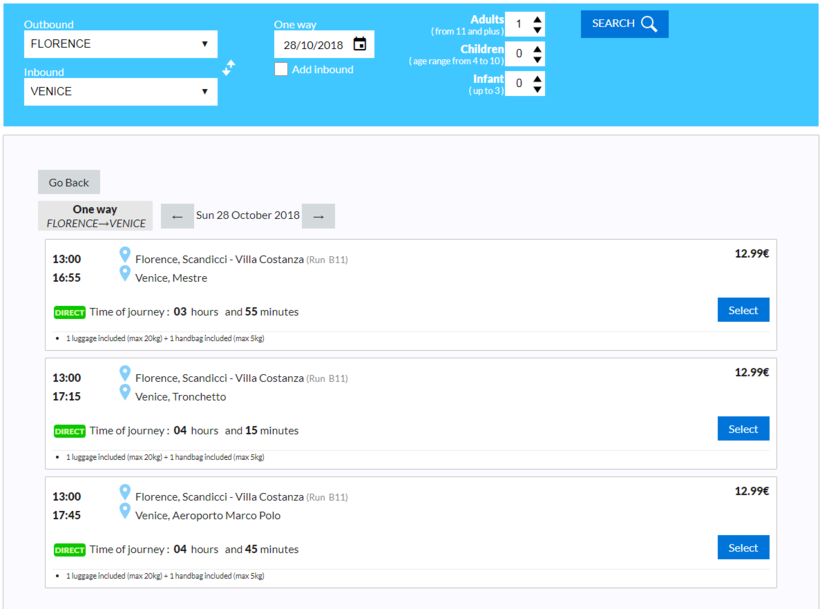This screenshot has height=609, width=820.
Task: Click the green DIRECT badge on the 16:55 trip
Action: pyautogui.click(x=70, y=313)
